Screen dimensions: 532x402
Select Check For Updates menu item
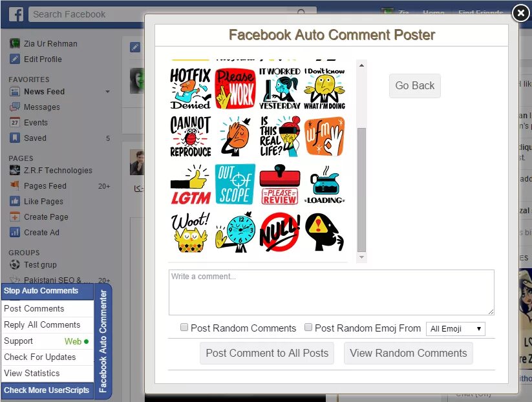(x=47, y=357)
